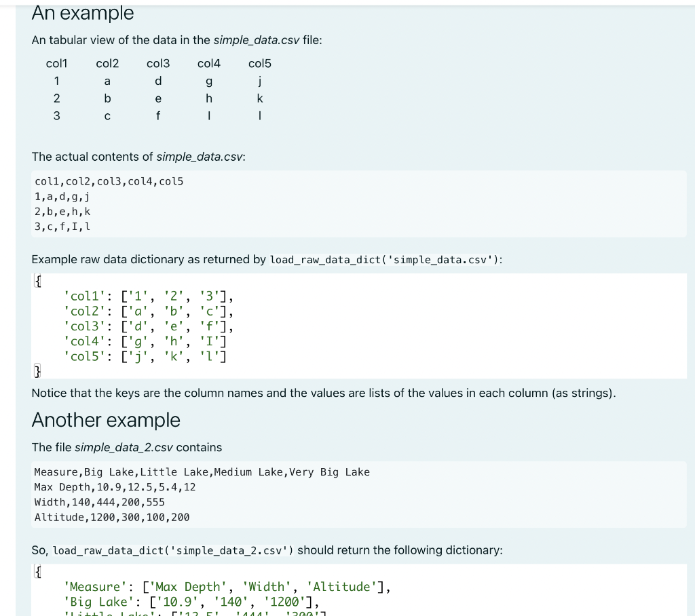695x616 pixels.
Task: Click the 'An example' heading
Action: coord(81,13)
